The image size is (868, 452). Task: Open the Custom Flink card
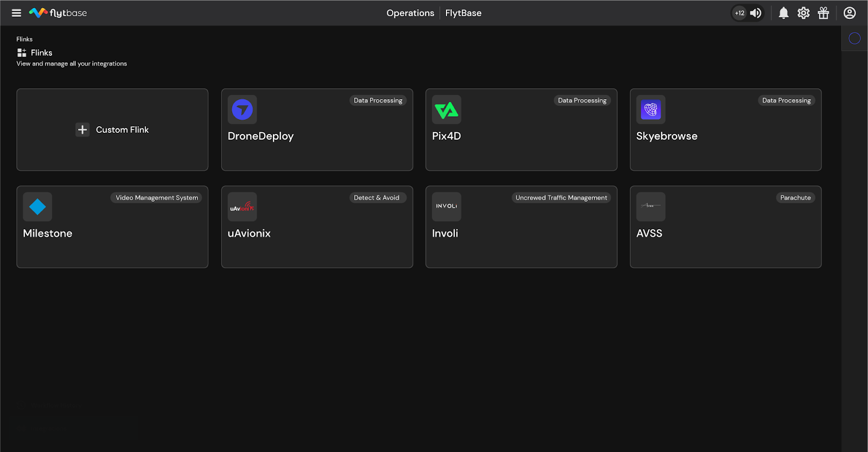112,130
